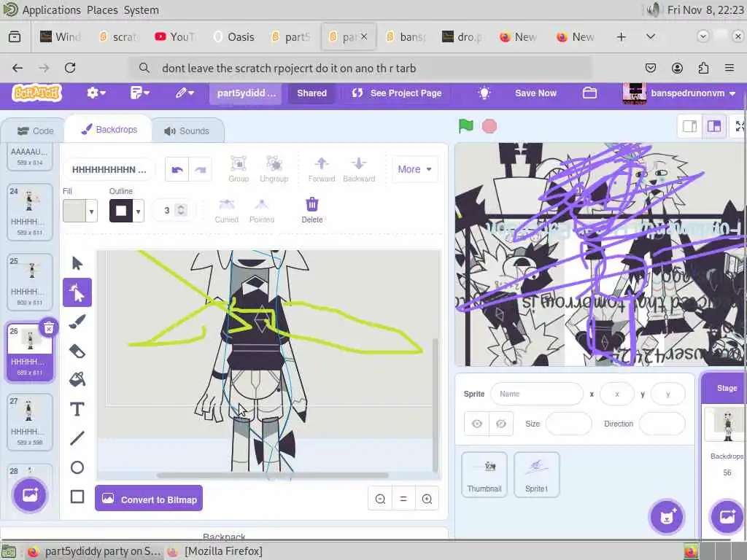Select the Brush tool

coord(77,322)
